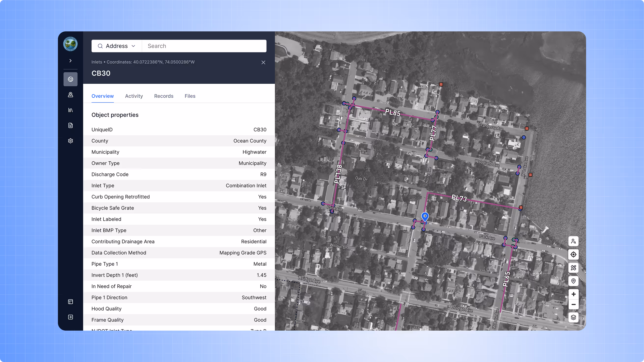The image size is (644, 362).
Task: Click the person search map button
Action: click(x=573, y=241)
